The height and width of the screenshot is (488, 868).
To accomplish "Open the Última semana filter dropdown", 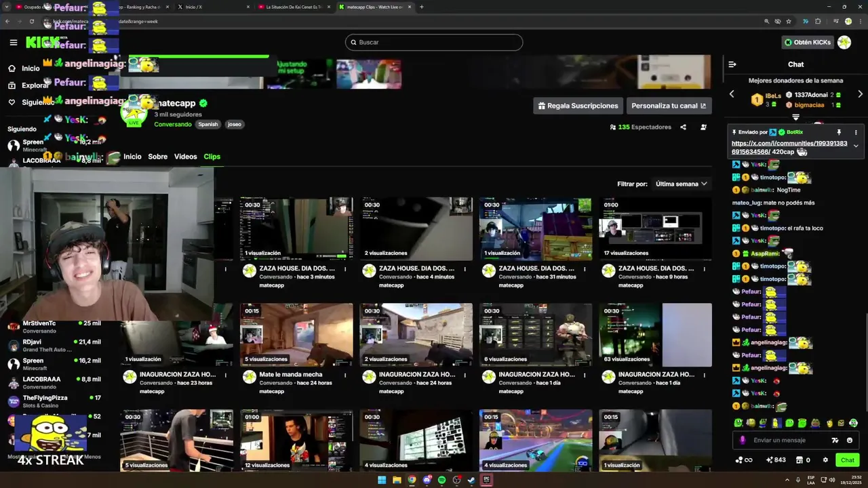I will [x=681, y=184].
